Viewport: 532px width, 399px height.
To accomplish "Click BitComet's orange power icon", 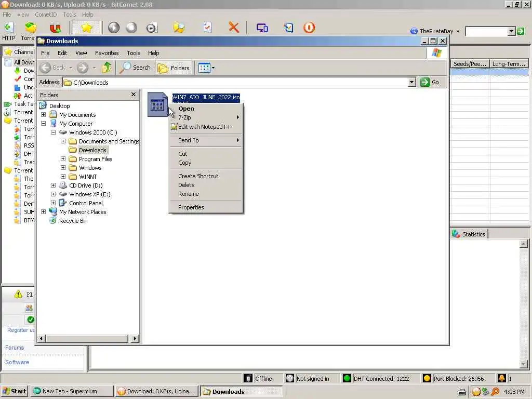I will point(309,28).
